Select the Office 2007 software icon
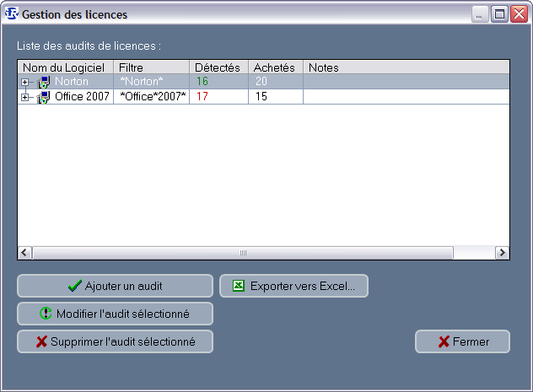 coord(44,97)
